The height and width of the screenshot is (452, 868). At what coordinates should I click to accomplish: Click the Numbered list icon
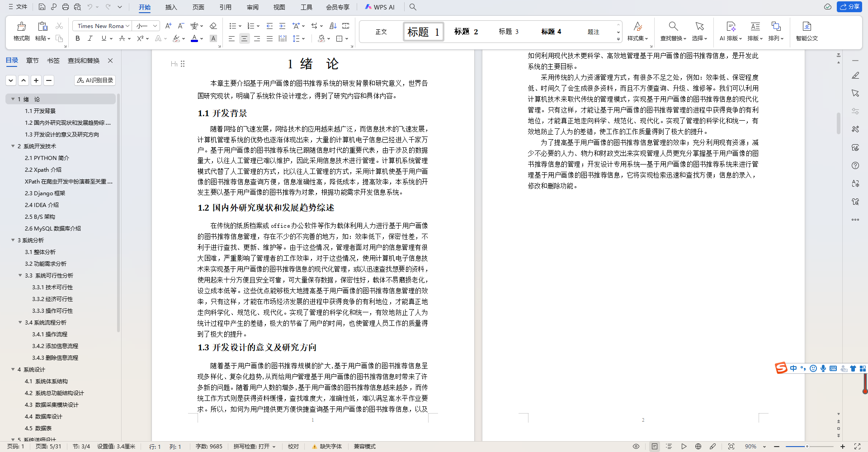click(x=251, y=26)
